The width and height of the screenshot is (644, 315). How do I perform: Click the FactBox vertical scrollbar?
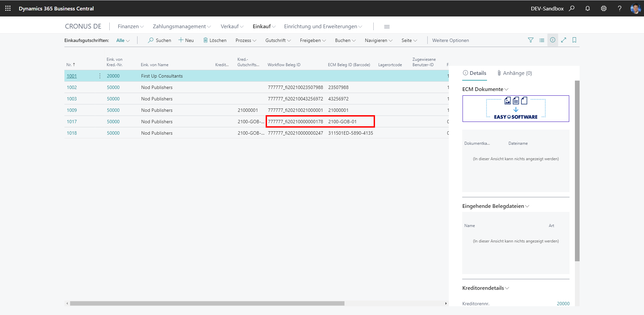(x=577, y=171)
